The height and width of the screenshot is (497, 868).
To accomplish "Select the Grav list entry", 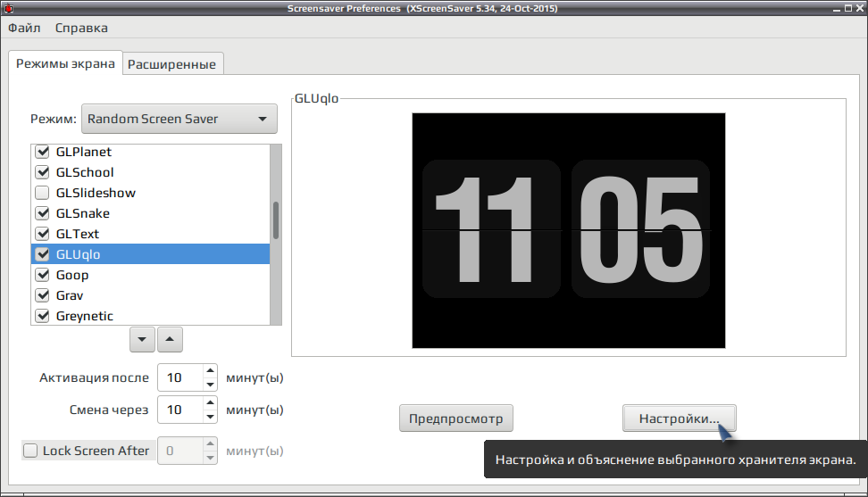I will tap(150, 294).
